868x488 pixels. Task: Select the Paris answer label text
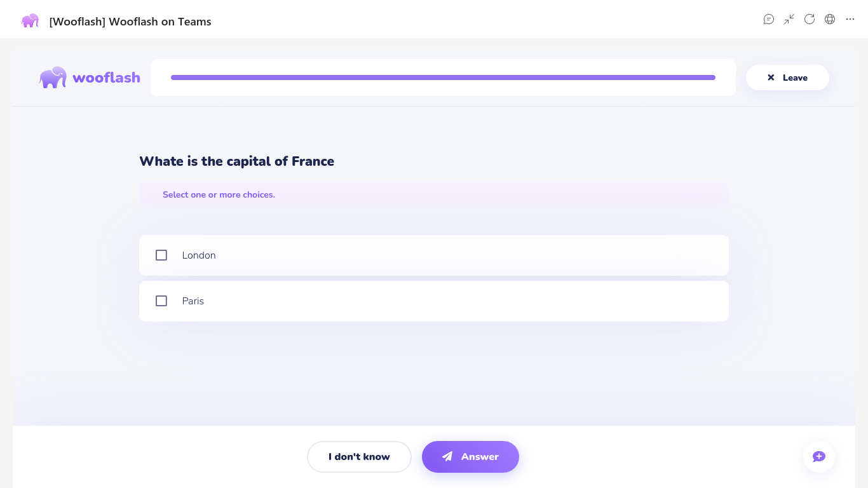coord(193,301)
